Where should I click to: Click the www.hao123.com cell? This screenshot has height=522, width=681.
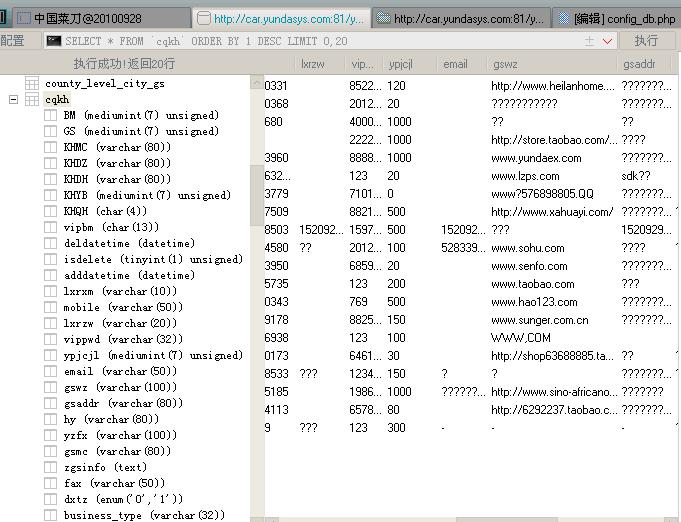tap(534, 302)
